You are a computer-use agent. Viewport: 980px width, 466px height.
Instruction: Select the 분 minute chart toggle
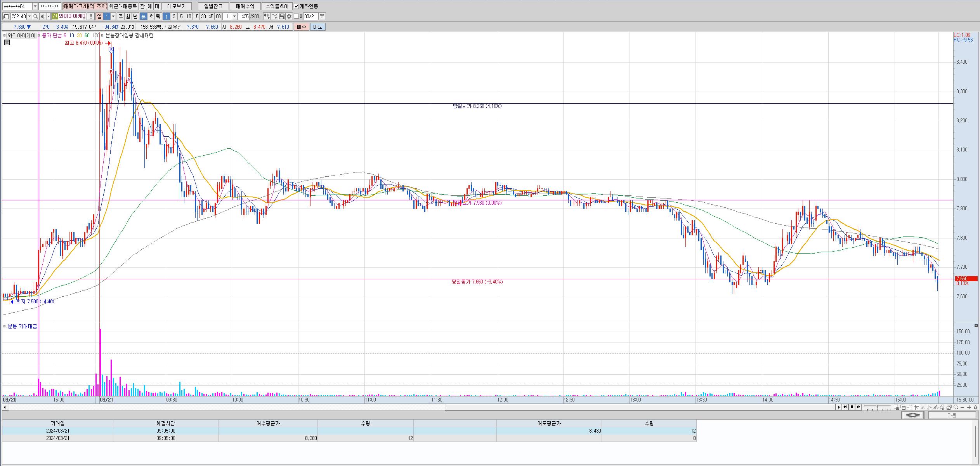pos(143,16)
